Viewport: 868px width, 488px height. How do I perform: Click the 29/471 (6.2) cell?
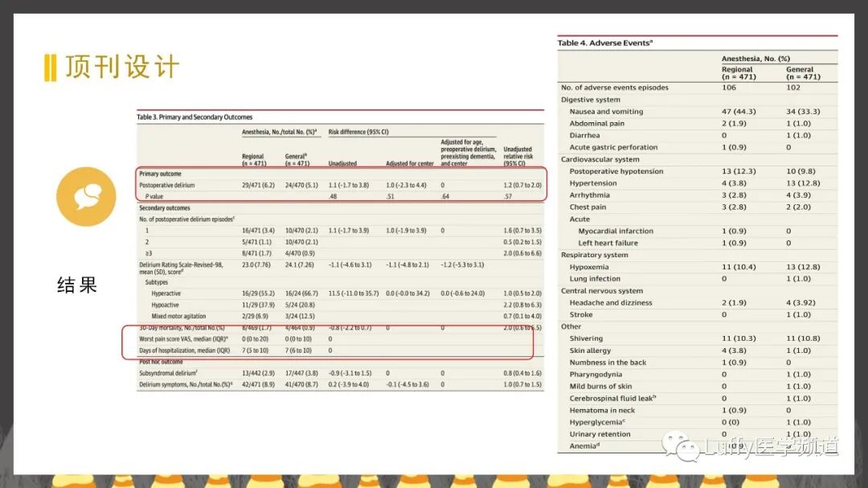[258, 185]
